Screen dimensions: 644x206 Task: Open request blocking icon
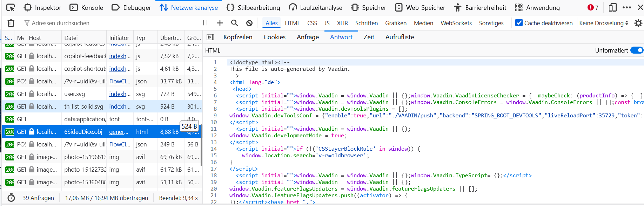point(249,23)
